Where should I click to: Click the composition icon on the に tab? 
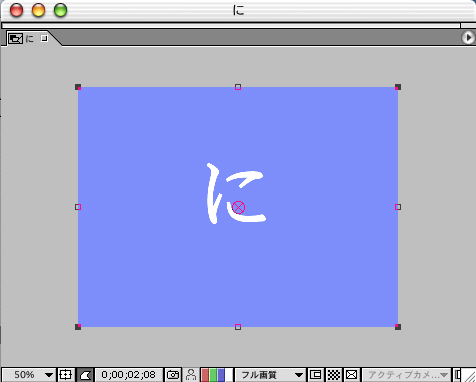(15, 39)
